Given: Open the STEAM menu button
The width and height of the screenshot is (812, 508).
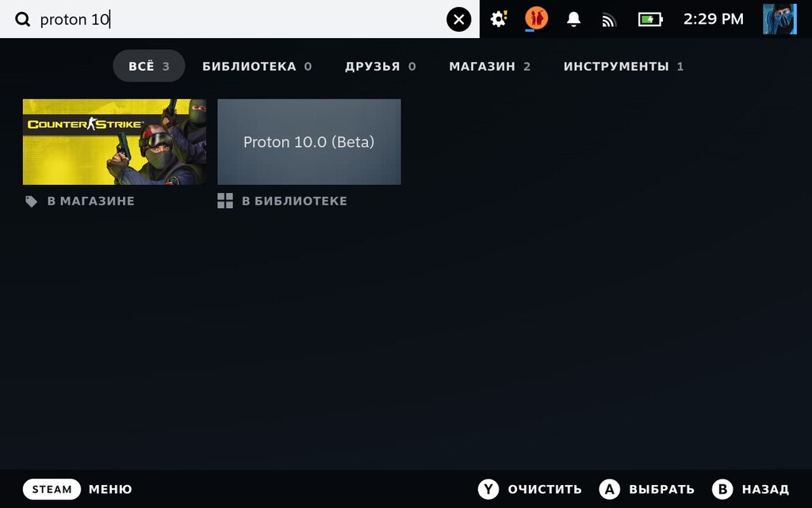Looking at the screenshot, I should coord(52,489).
